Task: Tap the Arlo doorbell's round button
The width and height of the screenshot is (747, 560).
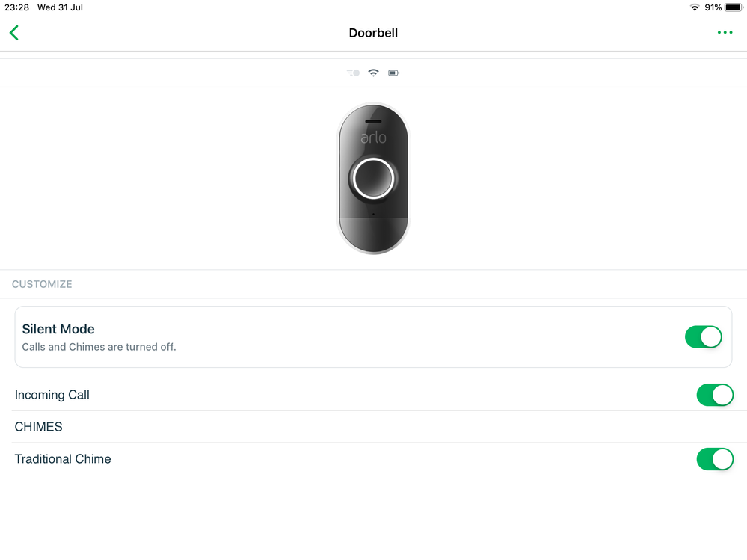Action: [374, 179]
